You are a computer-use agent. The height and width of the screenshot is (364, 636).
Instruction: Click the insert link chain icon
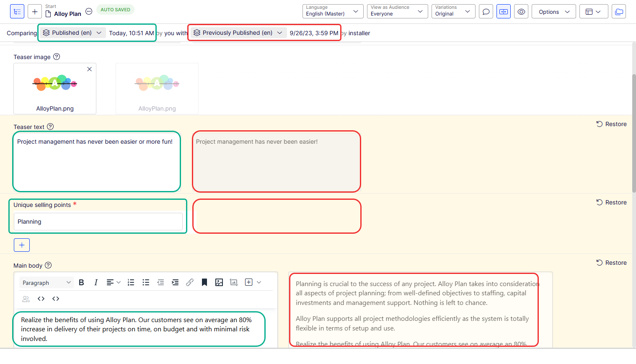190,283
